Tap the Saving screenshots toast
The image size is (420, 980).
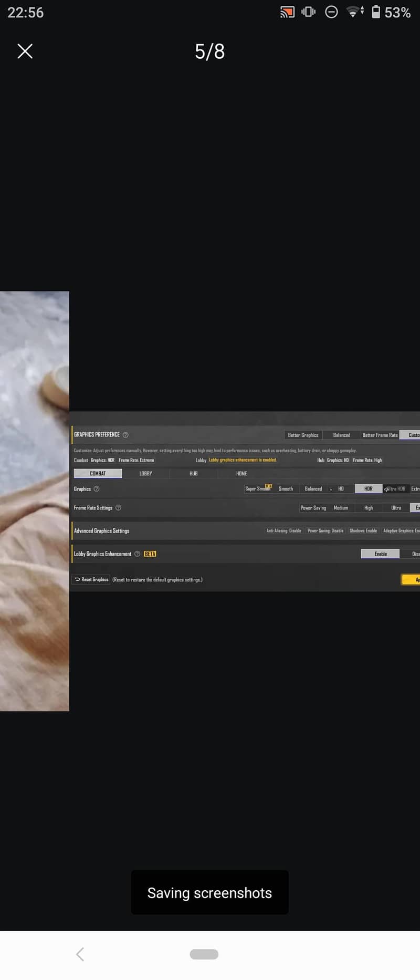[209, 893]
